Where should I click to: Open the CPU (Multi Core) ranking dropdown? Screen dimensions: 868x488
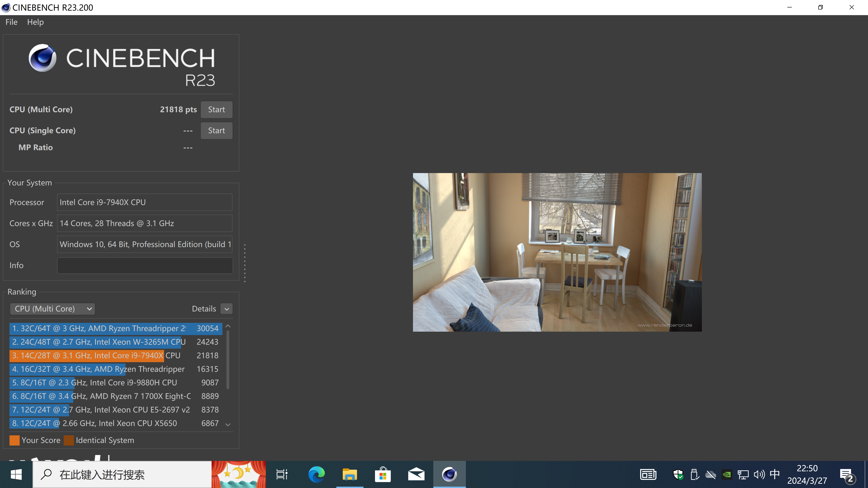(x=53, y=308)
